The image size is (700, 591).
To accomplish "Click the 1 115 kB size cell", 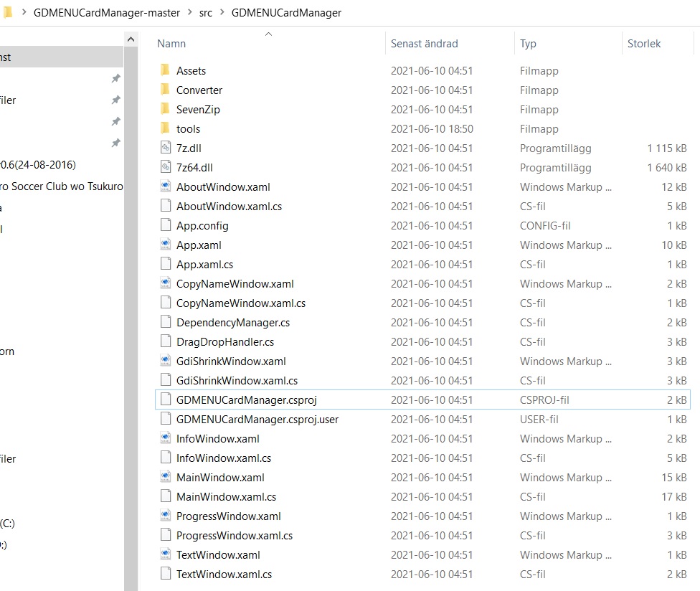I will point(667,148).
